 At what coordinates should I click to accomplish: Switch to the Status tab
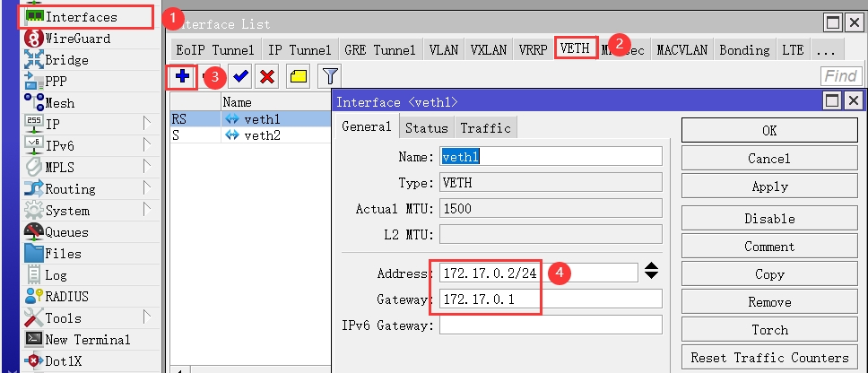(x=426, y=128)
